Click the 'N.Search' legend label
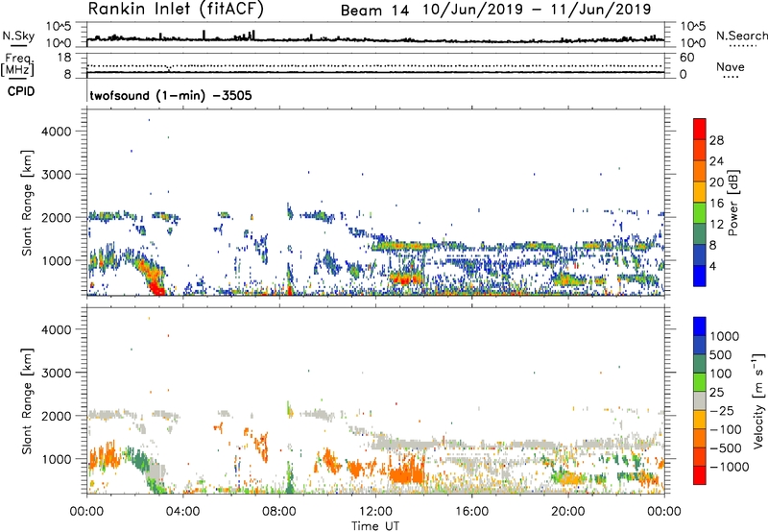 point(742,36)
